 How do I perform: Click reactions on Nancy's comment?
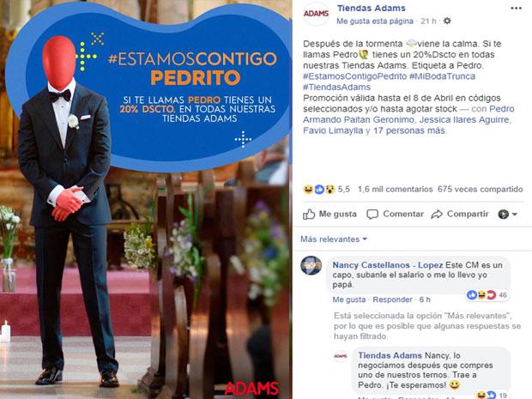(487, 295)
